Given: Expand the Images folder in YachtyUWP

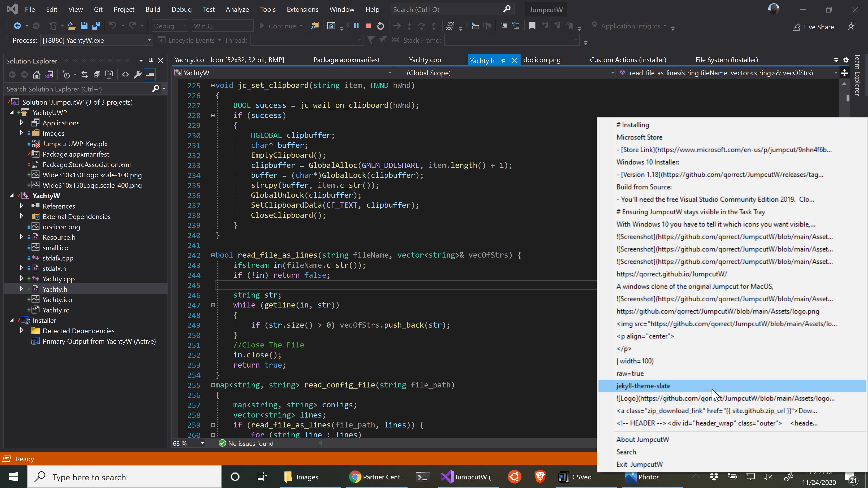Looking at the screenshot, I should [x=21, y=133].
